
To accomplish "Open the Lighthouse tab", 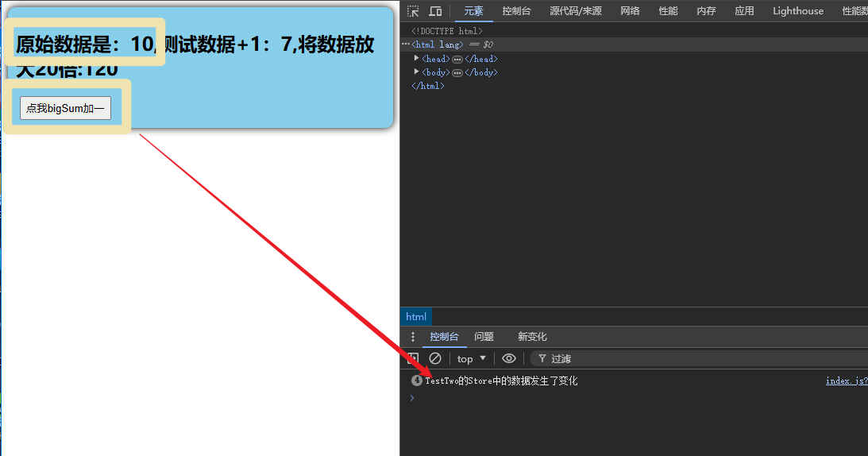I will [797, 11].
